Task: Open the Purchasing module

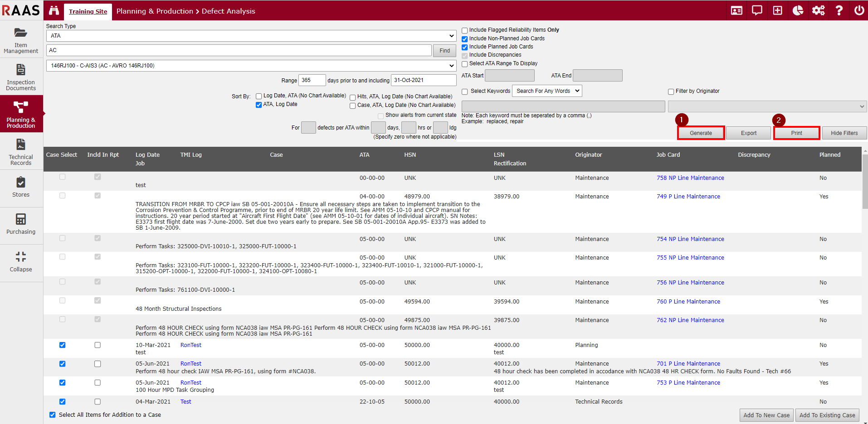Action: coord(21,224)
